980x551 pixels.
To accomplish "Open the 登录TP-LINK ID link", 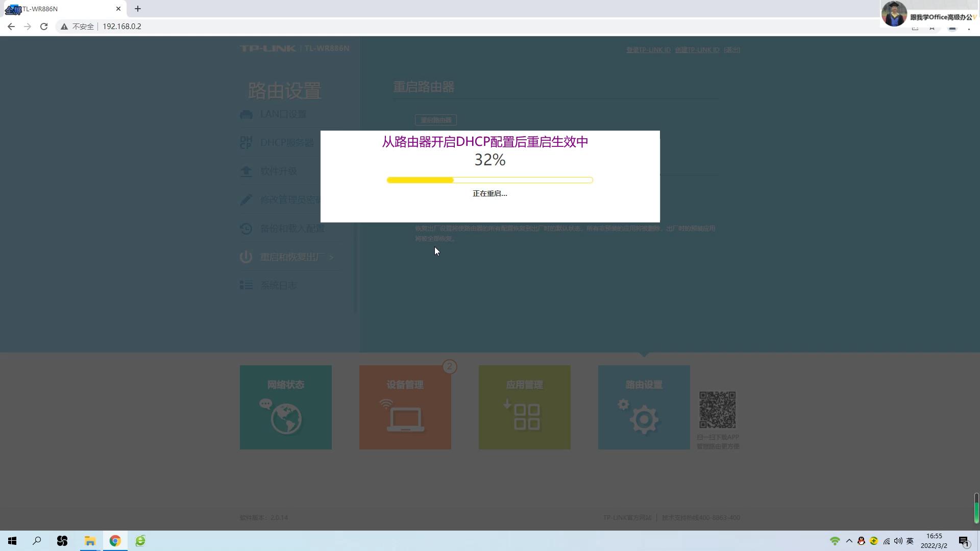I will coord(648,49).
